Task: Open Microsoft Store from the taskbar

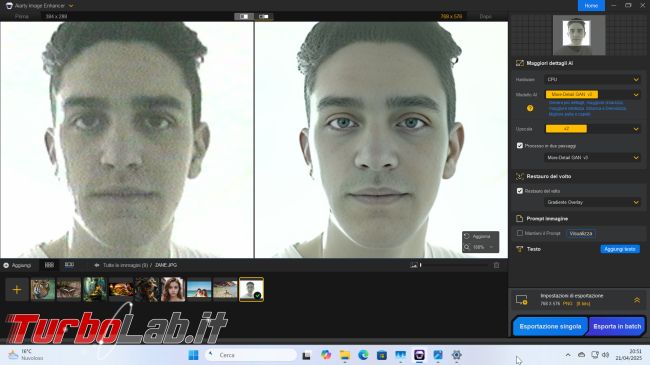Action: (382, 355)
